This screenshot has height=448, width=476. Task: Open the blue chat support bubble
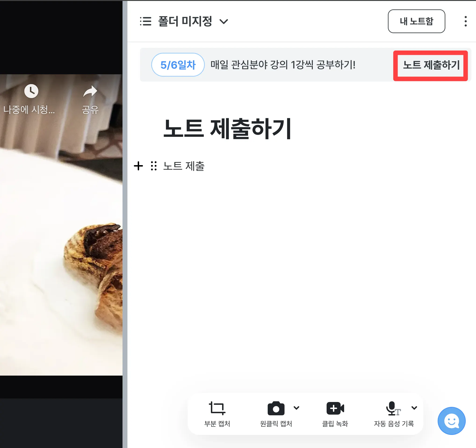[452, 421]
